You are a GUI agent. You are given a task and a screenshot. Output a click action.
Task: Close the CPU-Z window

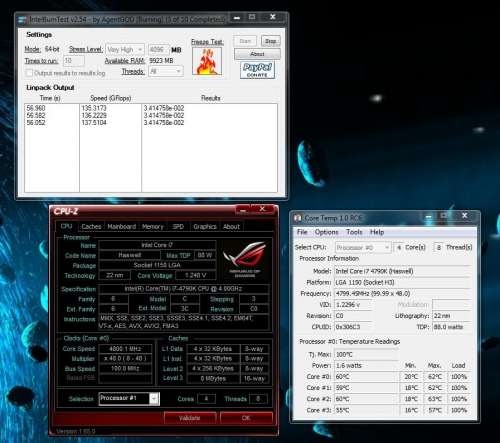coord(263,209)
